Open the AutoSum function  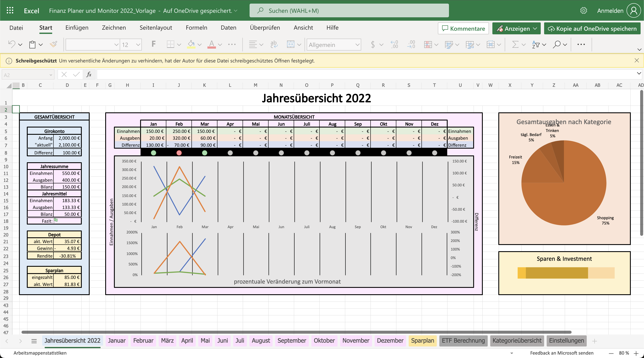(x=516, y=44)
